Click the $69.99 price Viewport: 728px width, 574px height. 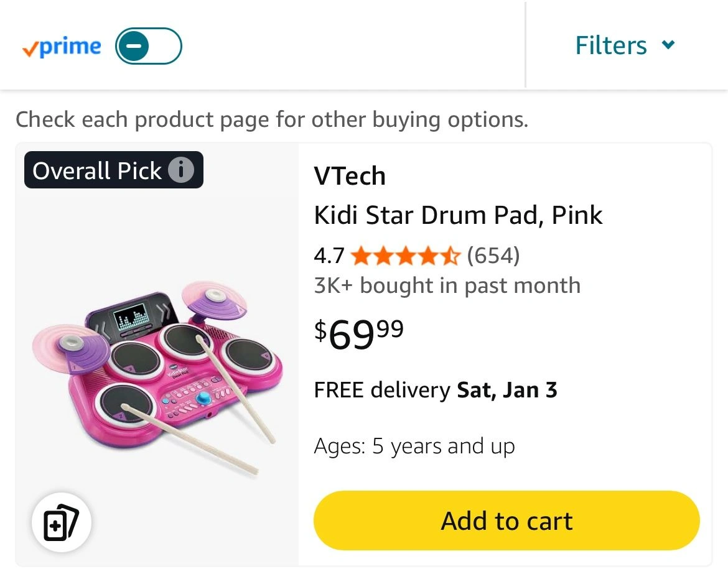pos(359,333)
